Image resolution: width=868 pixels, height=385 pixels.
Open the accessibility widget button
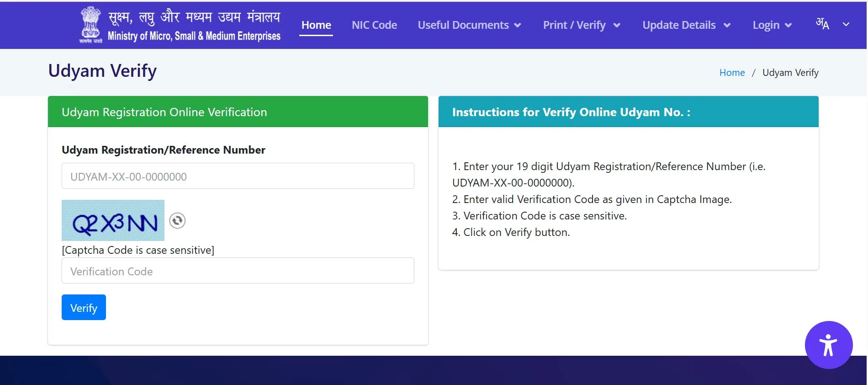point(829,345)
